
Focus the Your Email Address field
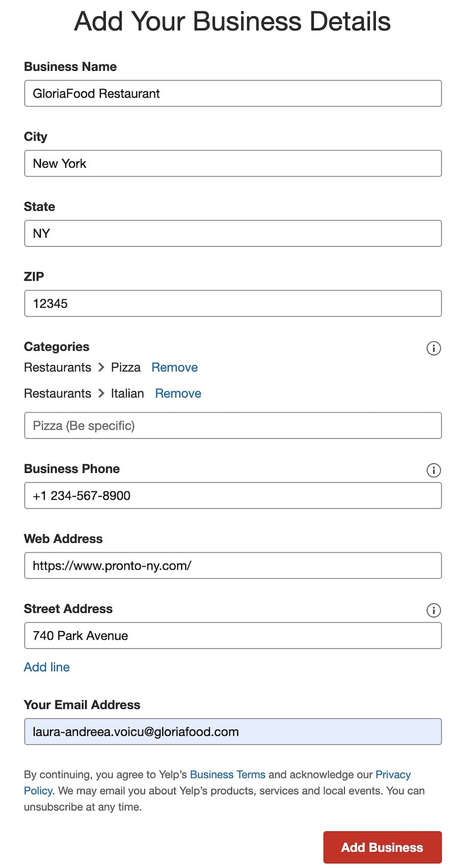(x=233, y=732)
